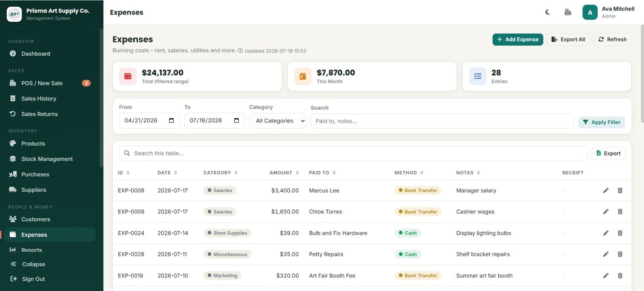Viewport: 644px width, 291px height.
Task: Sort by Method column header
Action: pyautogui.click(x=409, y=173)
